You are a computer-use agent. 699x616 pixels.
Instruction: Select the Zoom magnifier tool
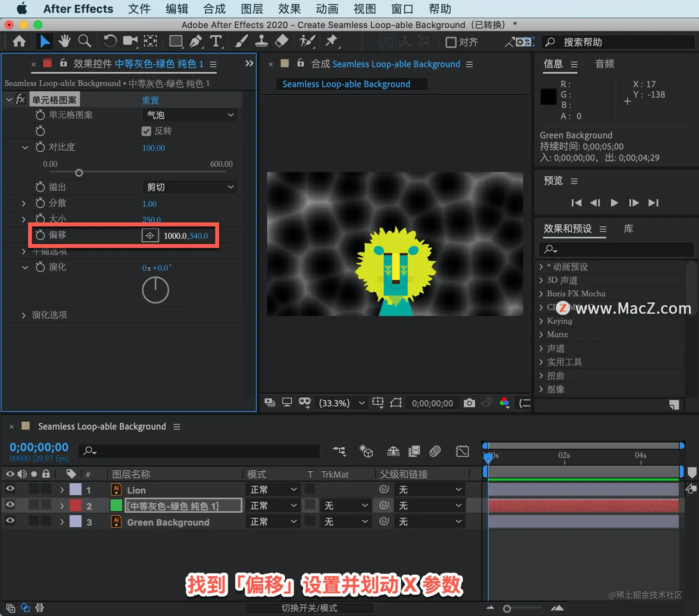pos(85,42)
